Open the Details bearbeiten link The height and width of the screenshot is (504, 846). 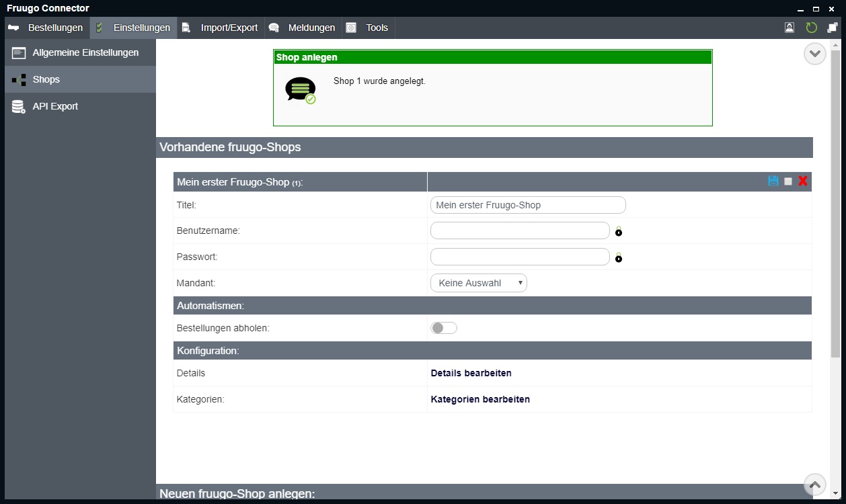pyautogui.click(x=471, y=373)
